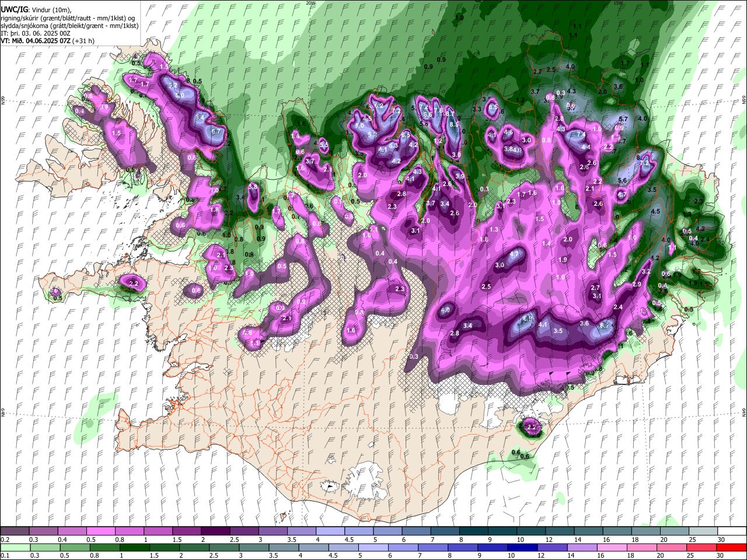Screen dimensions: 747x560
Task: Click the '15W' longitude label at the top
Action: [618, 3]
